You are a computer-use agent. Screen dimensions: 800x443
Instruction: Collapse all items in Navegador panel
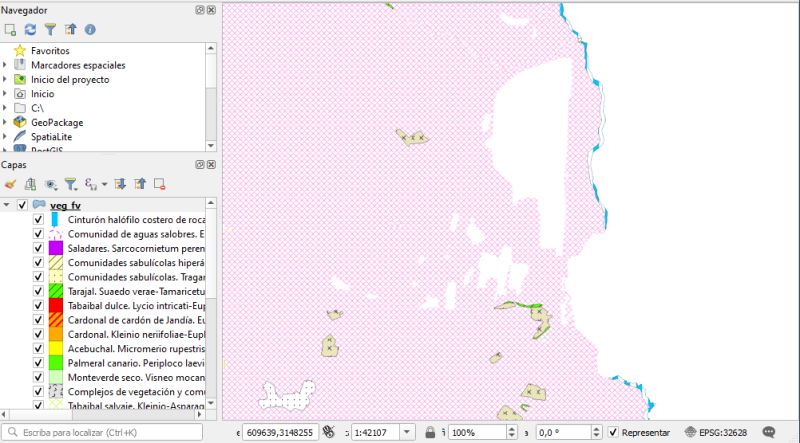tap(70, 30)
